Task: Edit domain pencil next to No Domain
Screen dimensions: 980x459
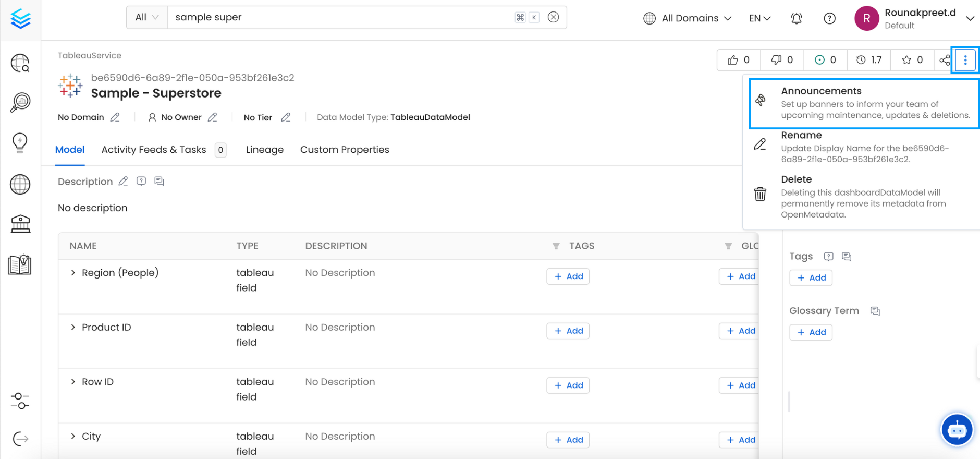Action: point(115,117)
